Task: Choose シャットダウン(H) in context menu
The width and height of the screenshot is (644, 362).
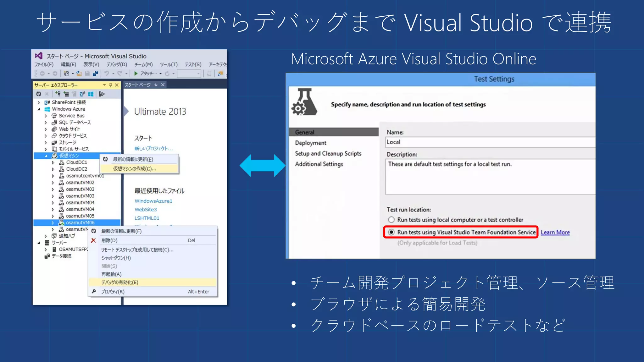Action: point(153,258)
